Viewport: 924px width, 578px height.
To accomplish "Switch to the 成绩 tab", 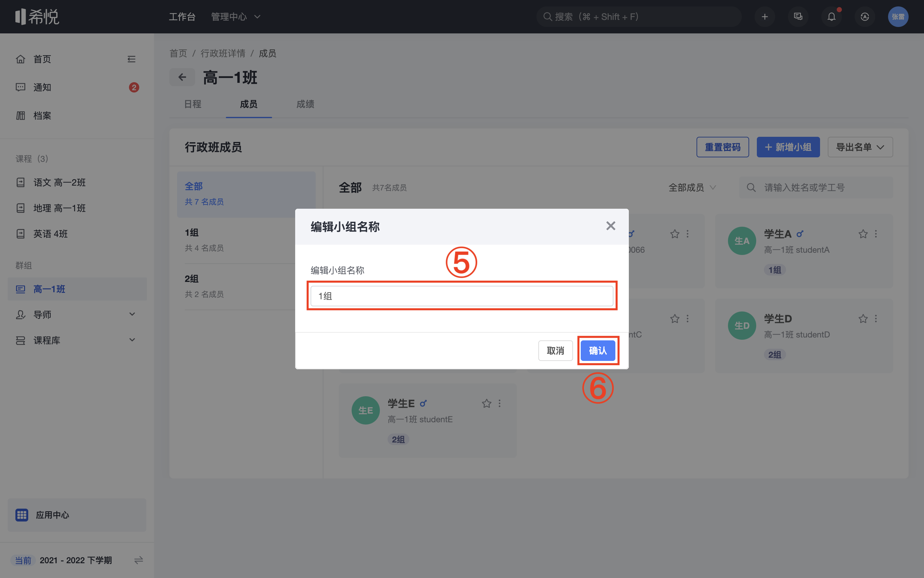I will tap(305, 104).
